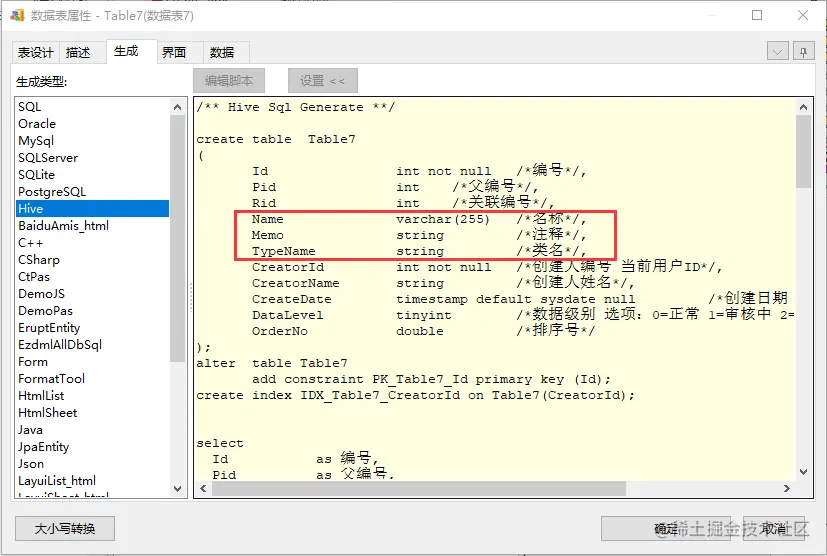
Task: Click the 'DataLevel' tinyint line
Action: (x=522, y=315)
